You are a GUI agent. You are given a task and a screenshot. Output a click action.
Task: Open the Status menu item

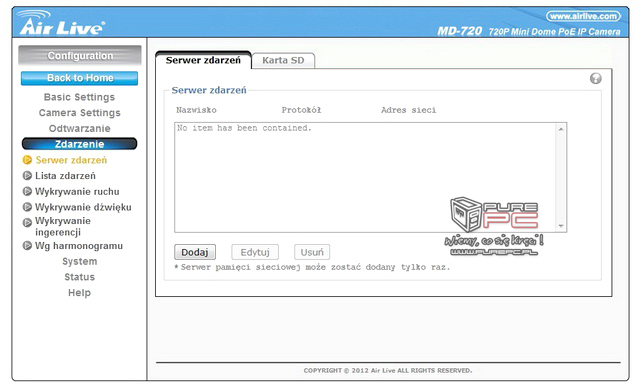(x=80, y=277)
